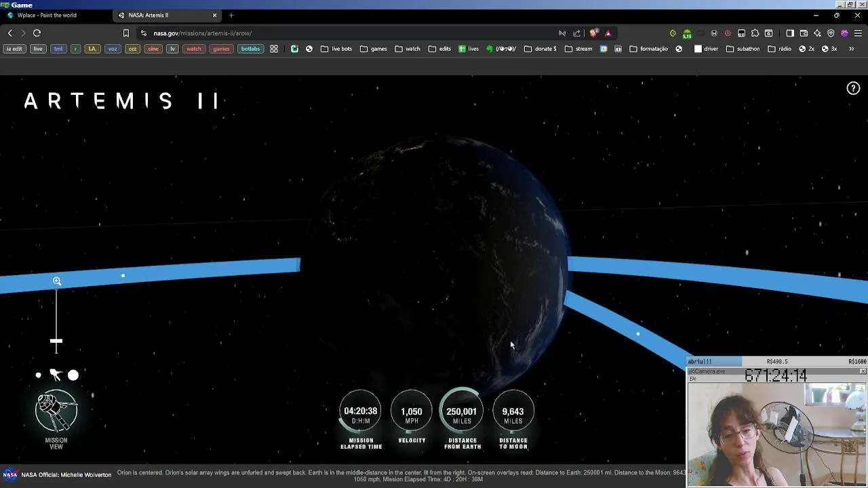Open the 'botlabs' bookmark

coord(250,49)
